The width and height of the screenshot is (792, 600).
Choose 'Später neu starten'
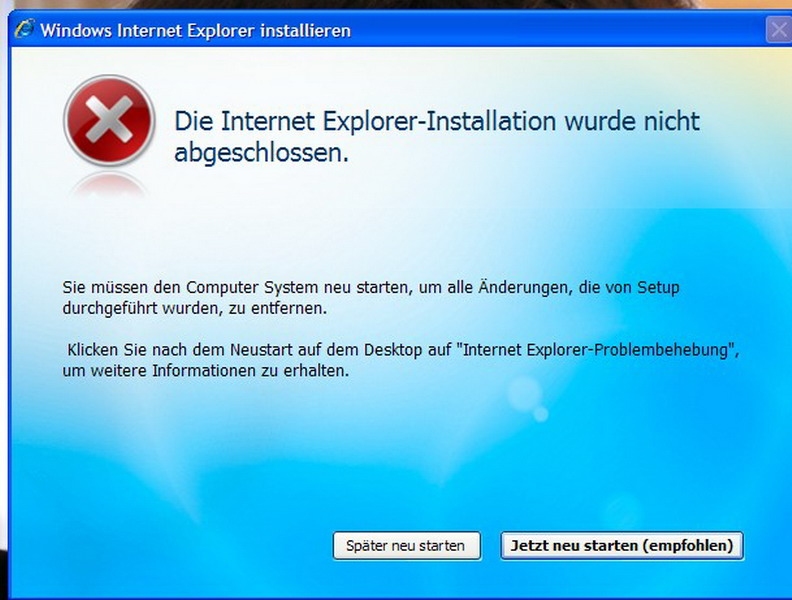407,545
